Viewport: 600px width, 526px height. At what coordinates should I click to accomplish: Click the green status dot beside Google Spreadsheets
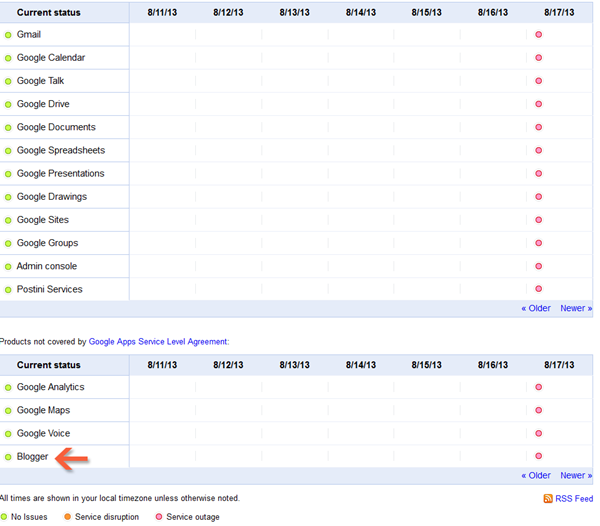tap(8, 151)
